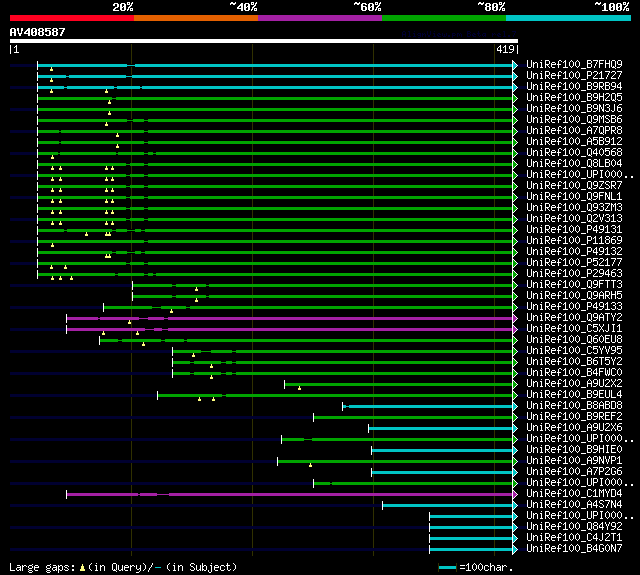Viewport: 640px width, 575px height.
Task: Click the UniRef100_C5XJI1 label
Action: (574, 329)
